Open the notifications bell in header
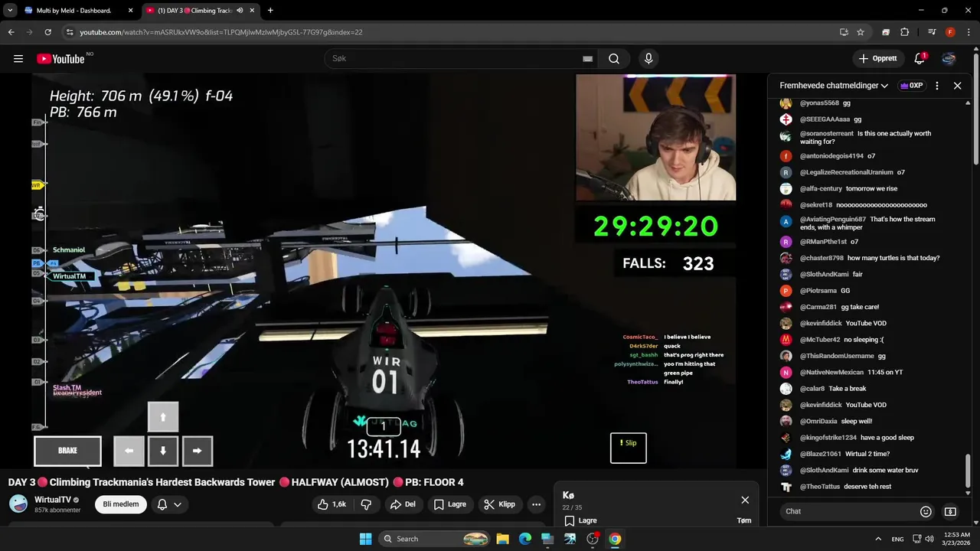980x551 pixels. point(920,59)
